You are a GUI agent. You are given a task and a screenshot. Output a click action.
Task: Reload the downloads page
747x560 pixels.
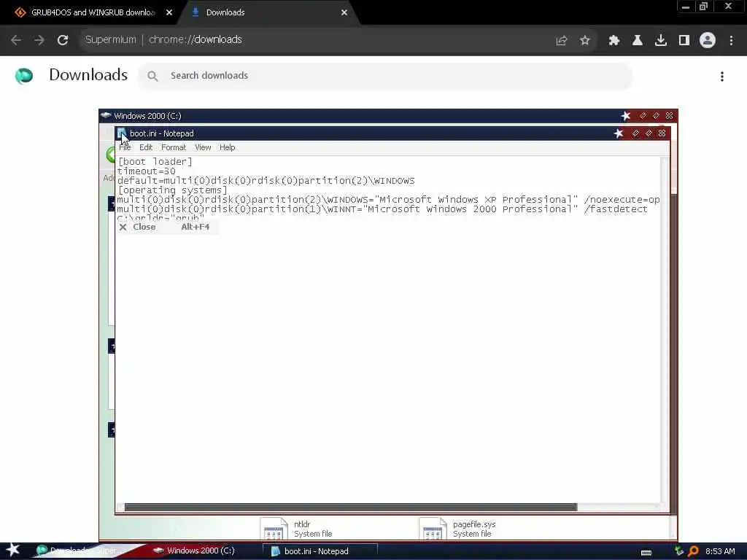pos(63,40)
